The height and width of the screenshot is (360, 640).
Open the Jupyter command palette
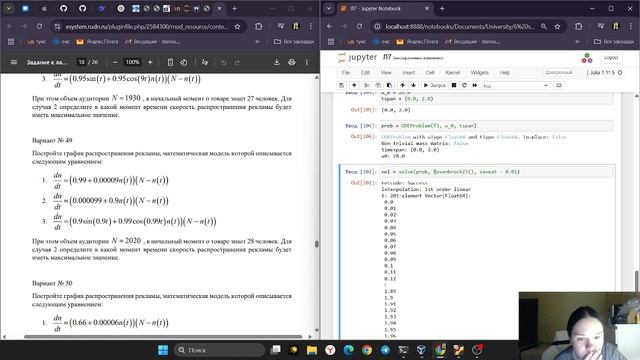tap(559, 85)
